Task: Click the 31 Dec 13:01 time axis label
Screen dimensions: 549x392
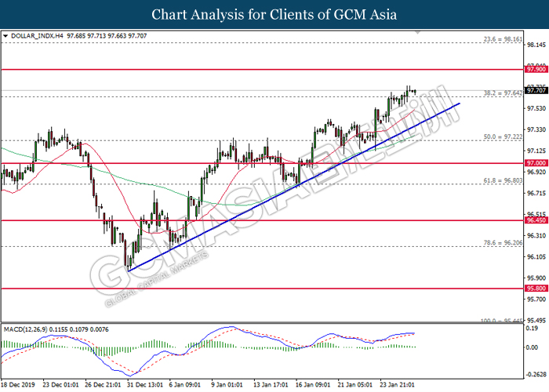Action: 145,386
